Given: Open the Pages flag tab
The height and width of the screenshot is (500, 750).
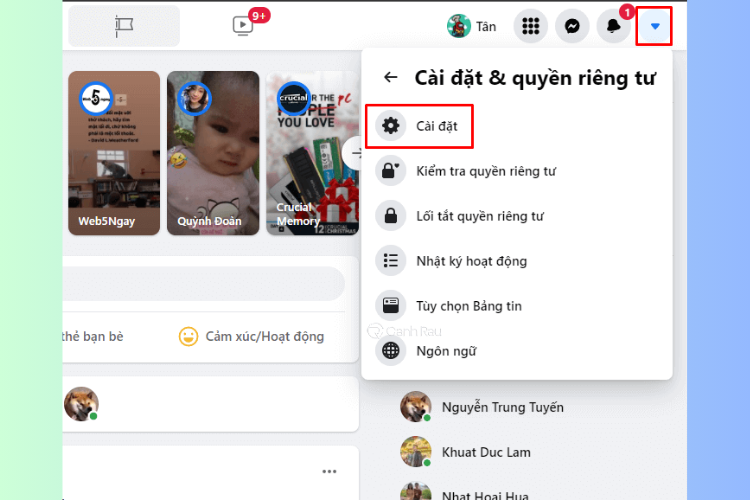Looking at the screenshot, I should (x=124, y=26).
